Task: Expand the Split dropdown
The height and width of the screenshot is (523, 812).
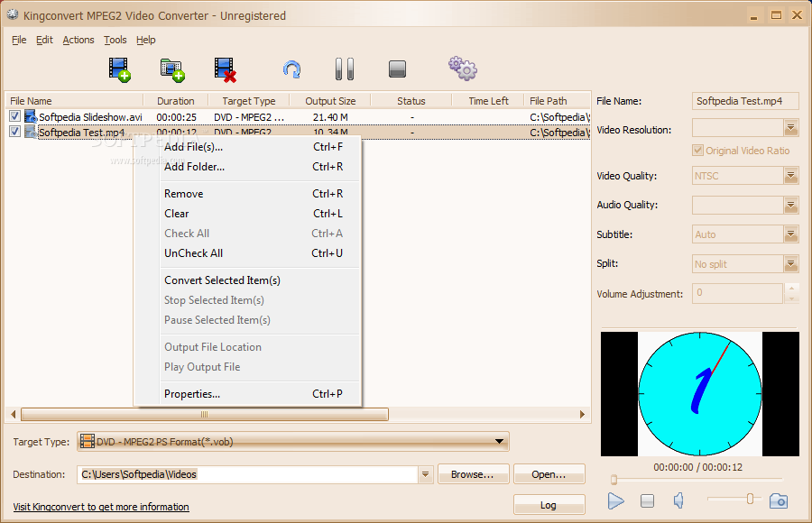Action: [790, 264]
